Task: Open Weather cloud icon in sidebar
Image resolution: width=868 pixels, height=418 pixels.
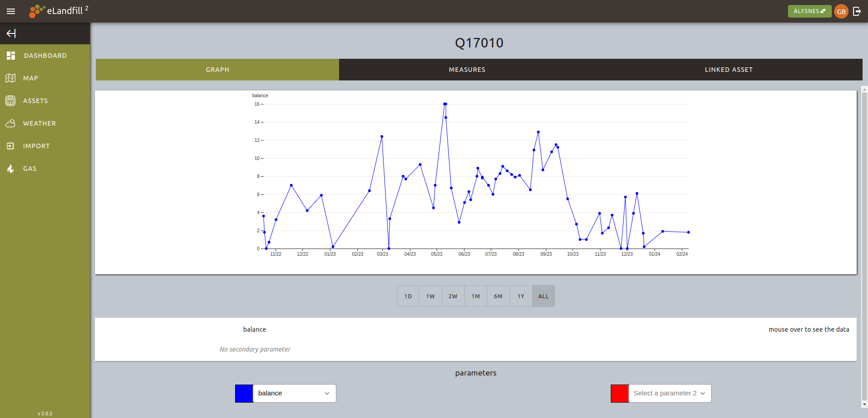Action: click(11, 123)
